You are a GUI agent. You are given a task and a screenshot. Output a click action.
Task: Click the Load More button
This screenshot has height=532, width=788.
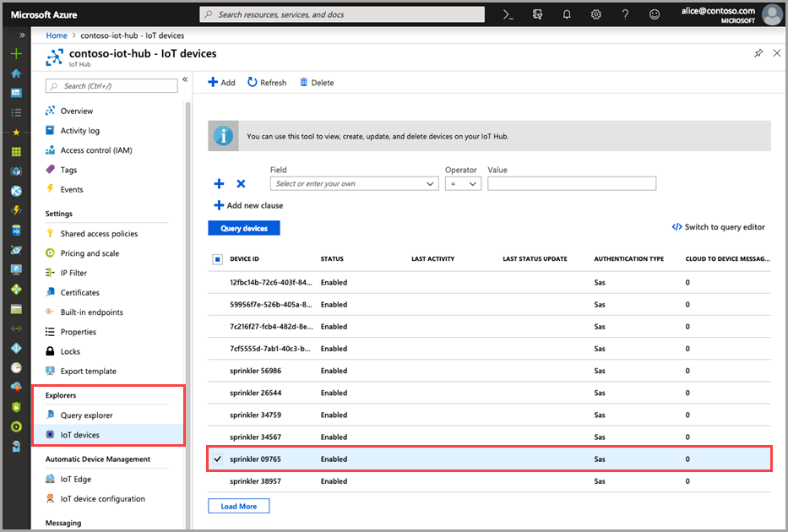[x=238, y=506]
